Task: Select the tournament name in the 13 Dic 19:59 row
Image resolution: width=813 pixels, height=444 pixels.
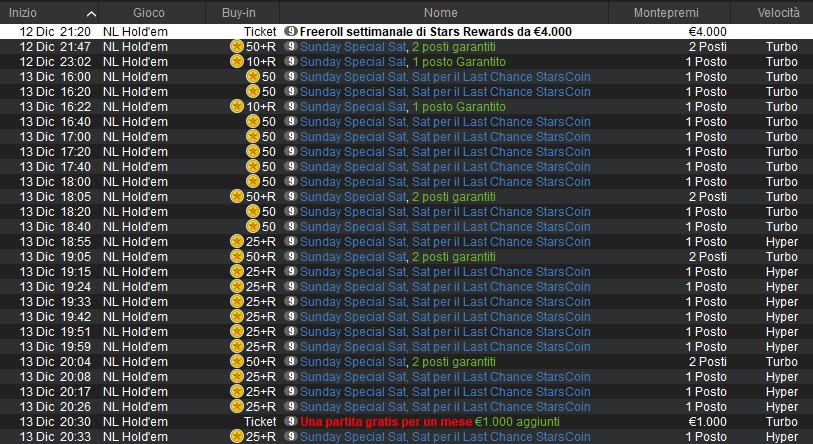Action: (x=445, y=347)
